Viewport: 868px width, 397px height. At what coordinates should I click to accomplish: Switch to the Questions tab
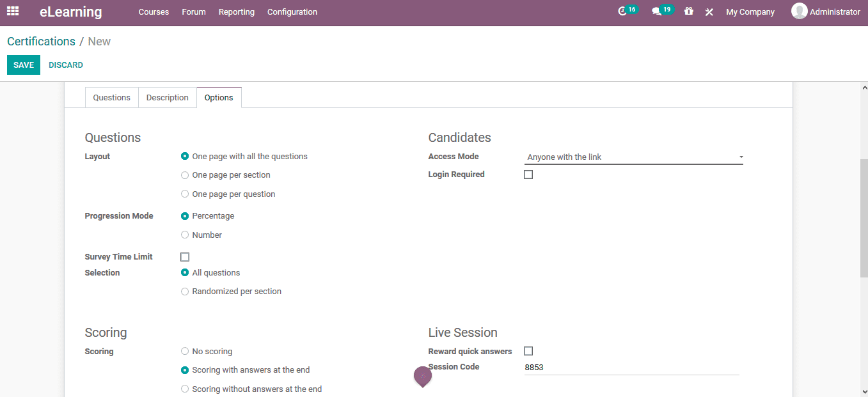pos(111,98)
